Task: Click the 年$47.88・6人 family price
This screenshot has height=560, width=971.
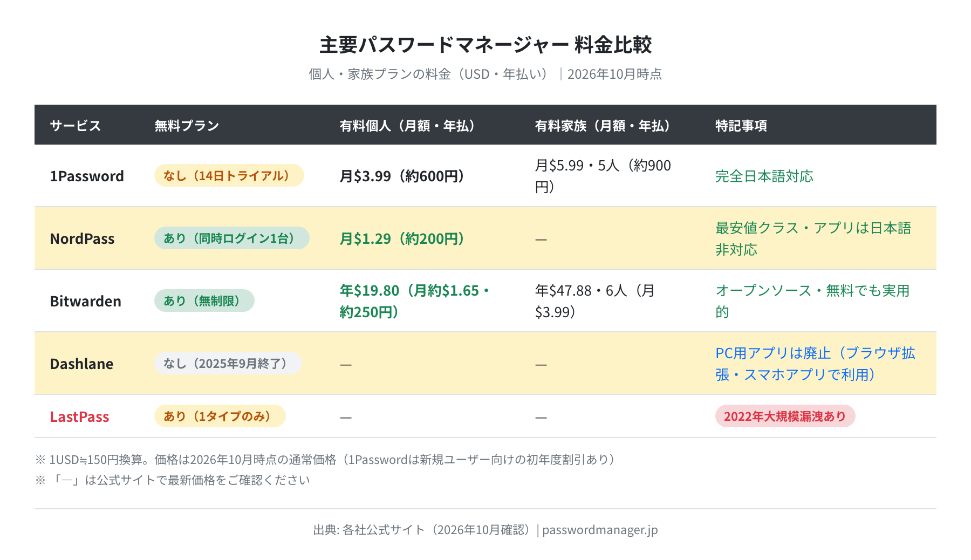Action: [x=595, y=301]
